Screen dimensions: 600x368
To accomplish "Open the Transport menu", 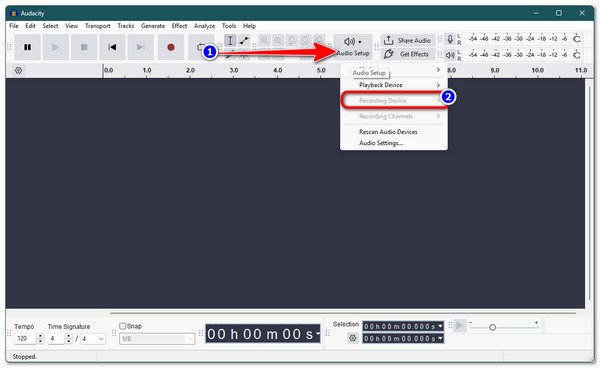I will coord(98,26).
